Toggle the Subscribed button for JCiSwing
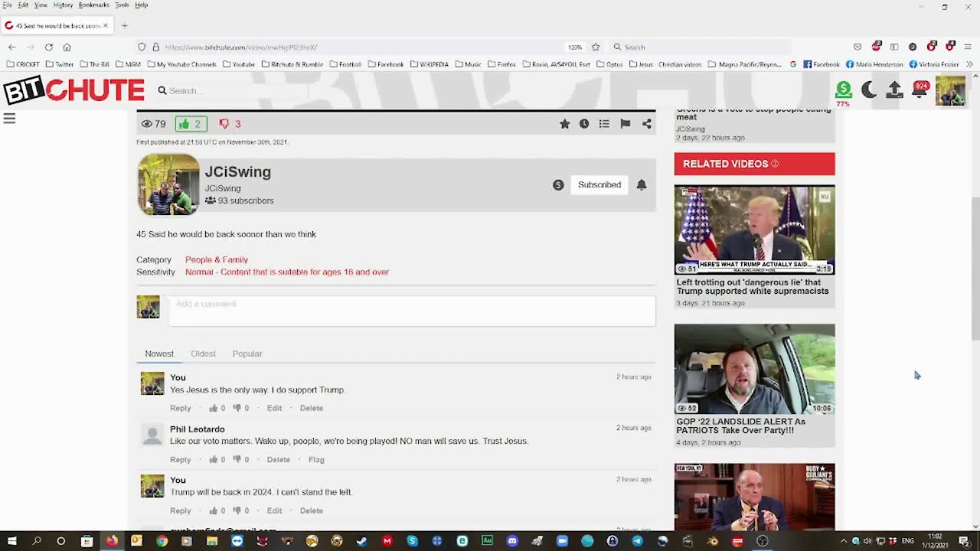The image size is (980, 551). coord(599,185)
